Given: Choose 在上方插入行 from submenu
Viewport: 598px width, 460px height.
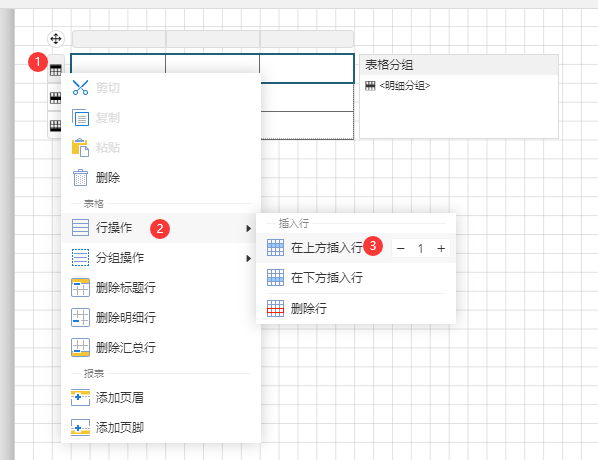Looking at the screenshot, I should (x=326, y=248).
